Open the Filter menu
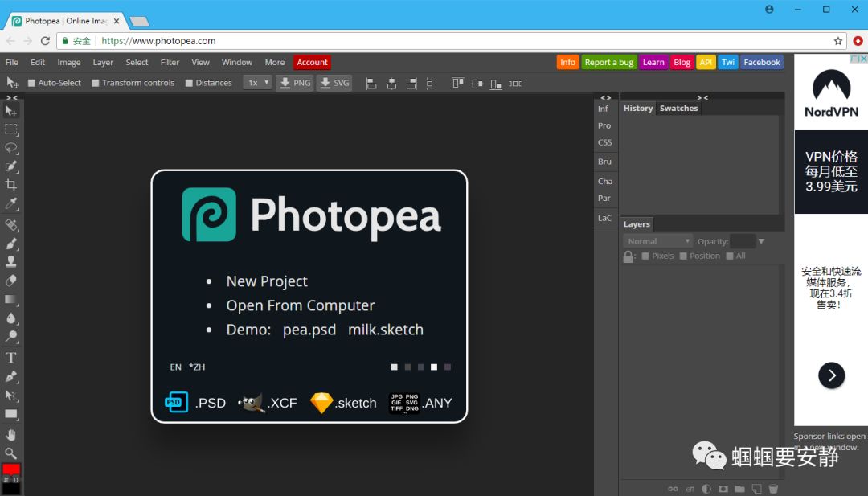 tap(170, 62)
